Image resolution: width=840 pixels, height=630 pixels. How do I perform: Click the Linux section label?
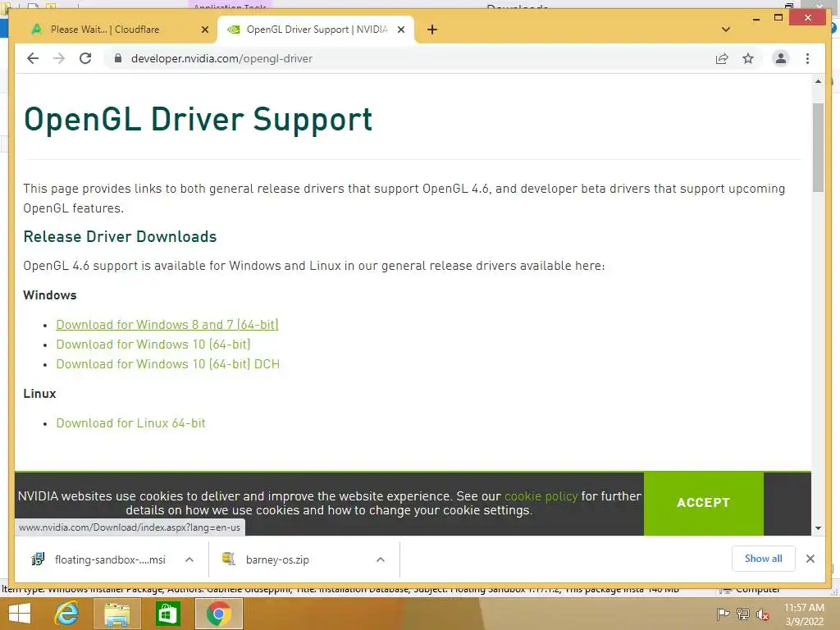39,394
